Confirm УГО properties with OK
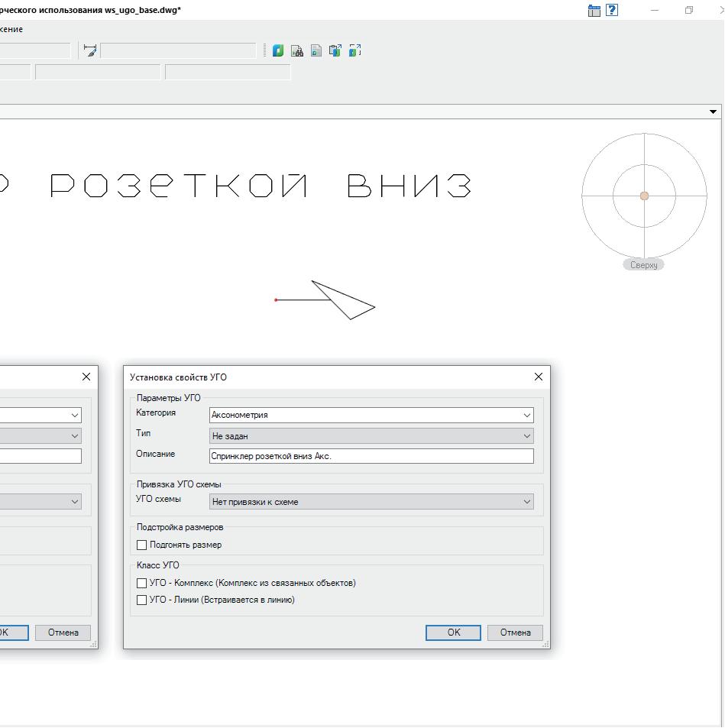725x728 pixels. (453, 633)
